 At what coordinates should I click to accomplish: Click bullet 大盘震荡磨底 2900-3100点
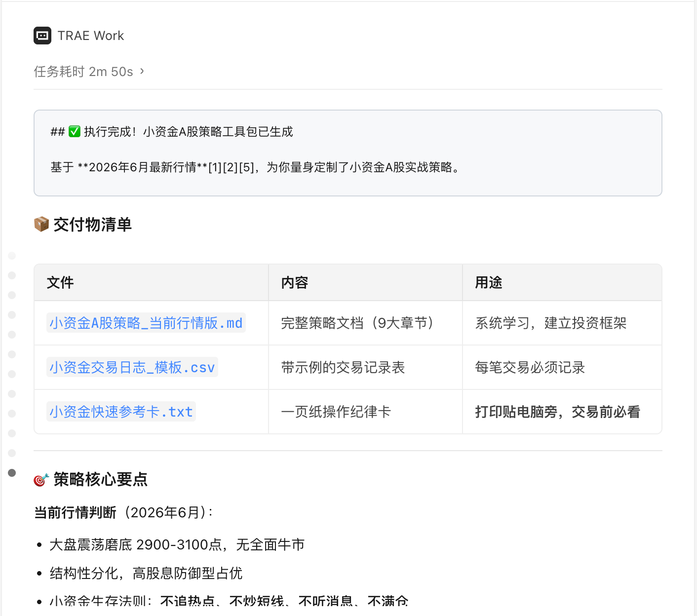(177, 544)
